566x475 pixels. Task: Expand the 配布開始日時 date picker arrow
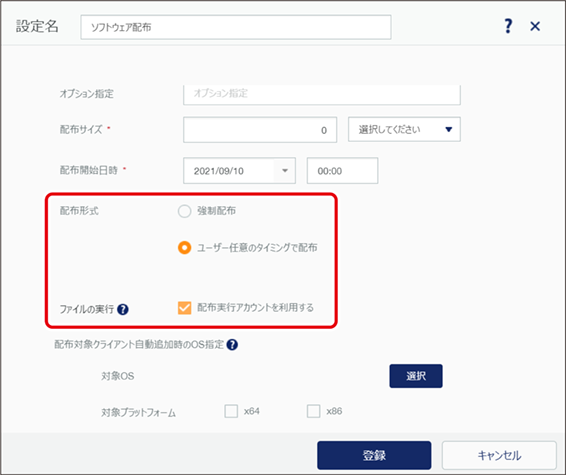(285, 170)
